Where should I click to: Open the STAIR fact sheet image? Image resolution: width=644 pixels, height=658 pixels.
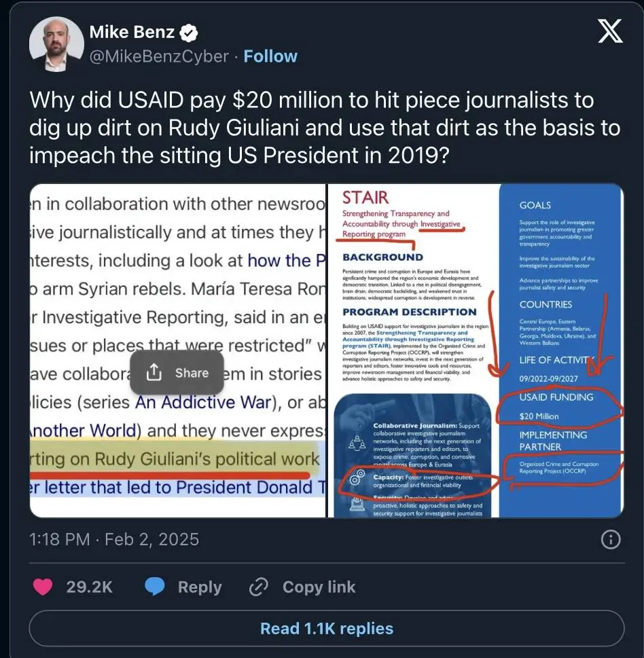tap(476, 351)
